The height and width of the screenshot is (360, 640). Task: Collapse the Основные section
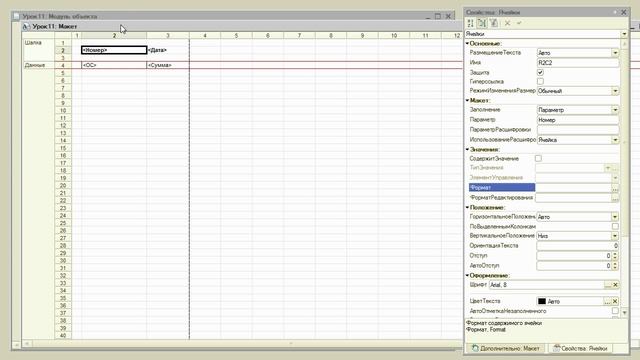pos(467,43)
